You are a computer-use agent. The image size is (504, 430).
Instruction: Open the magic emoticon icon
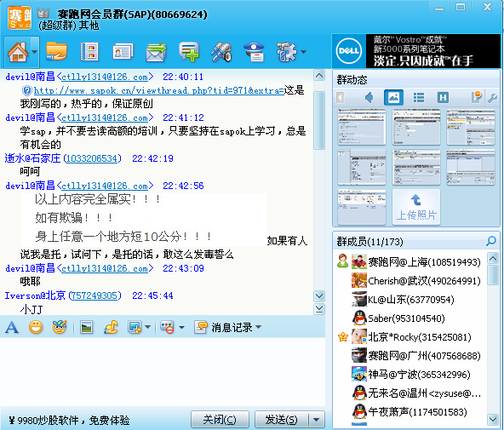[x=60, y=327]
